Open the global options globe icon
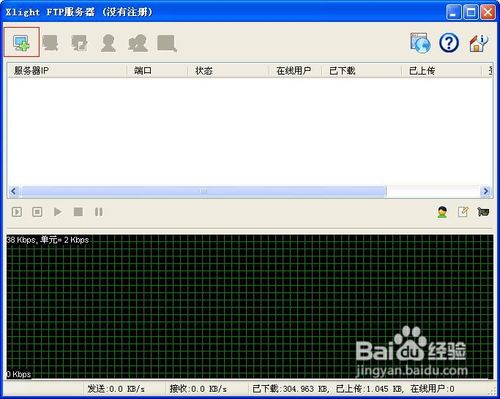Image resolution: width=500 pixels, height=399 pixels. [420, 43]
